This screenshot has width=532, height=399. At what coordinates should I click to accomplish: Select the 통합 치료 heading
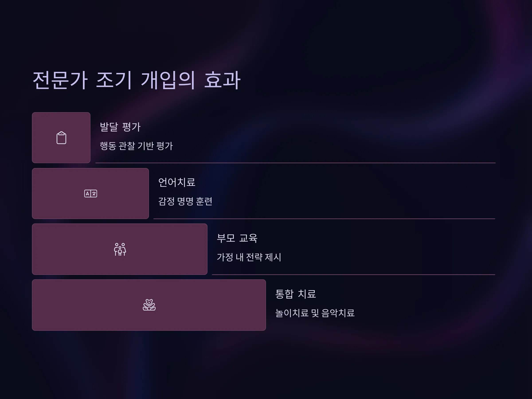coord(295,294)
